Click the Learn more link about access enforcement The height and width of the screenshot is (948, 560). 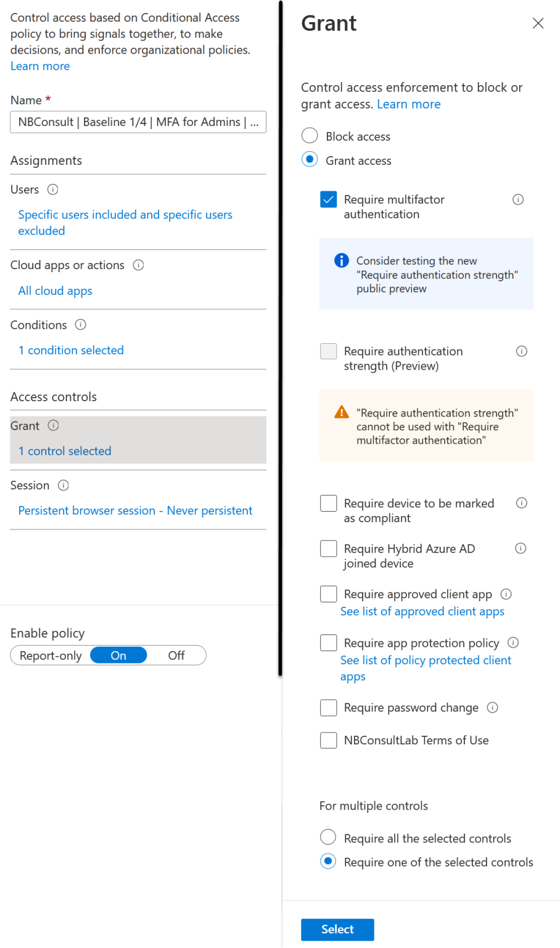click(x=408, y=104)
